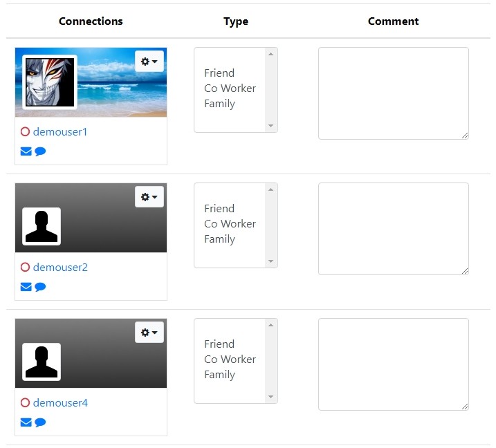Click the chat bubble icon under demouser4
The image size is (496, 448).
pos(40,422)
